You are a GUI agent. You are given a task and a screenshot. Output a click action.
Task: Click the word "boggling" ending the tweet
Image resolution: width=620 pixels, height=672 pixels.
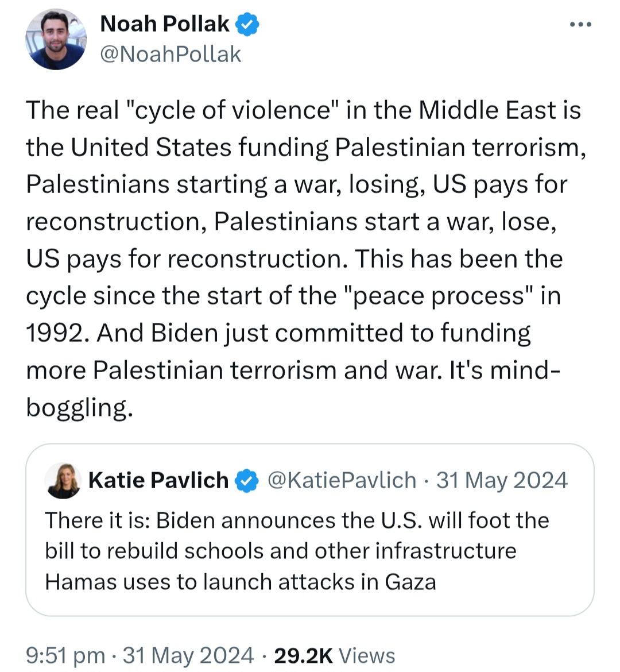pos(79,407)
